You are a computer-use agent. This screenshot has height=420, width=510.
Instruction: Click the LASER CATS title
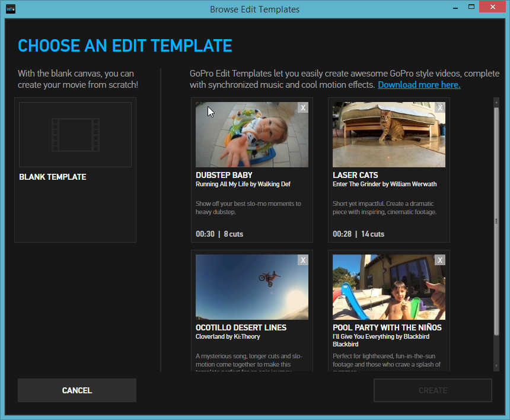point(355,175)
